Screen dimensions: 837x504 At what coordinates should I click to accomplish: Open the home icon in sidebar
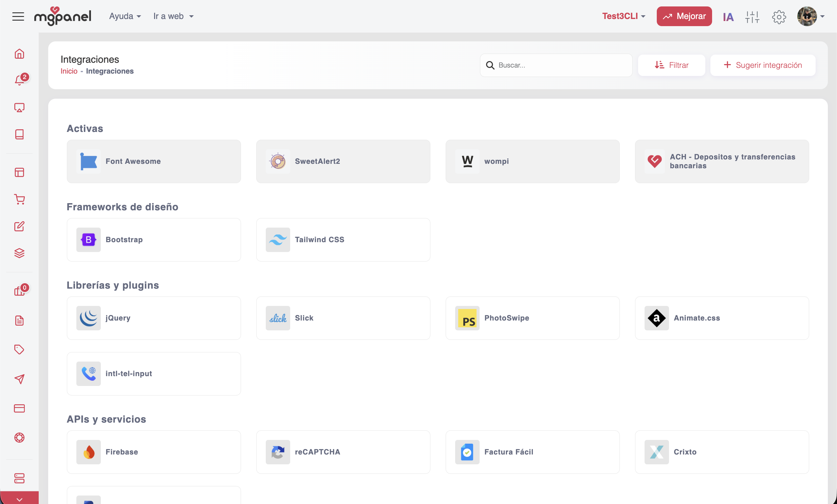(19, 54)
